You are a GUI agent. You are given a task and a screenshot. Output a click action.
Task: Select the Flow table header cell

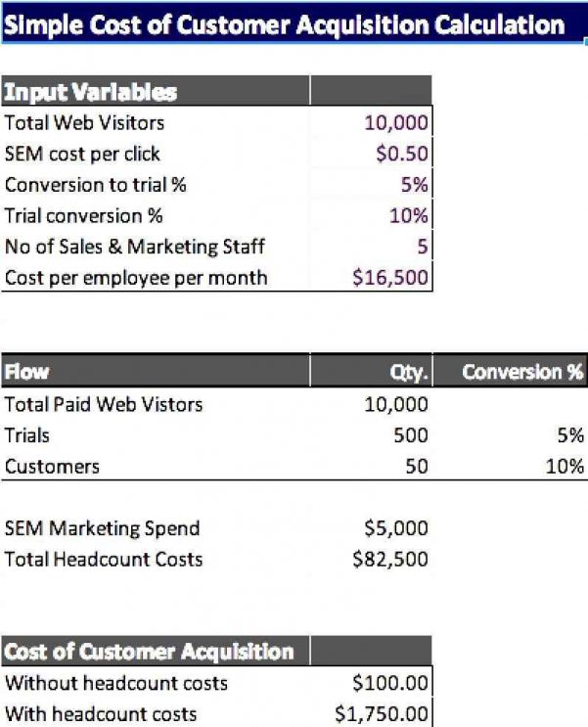point(156,371)
